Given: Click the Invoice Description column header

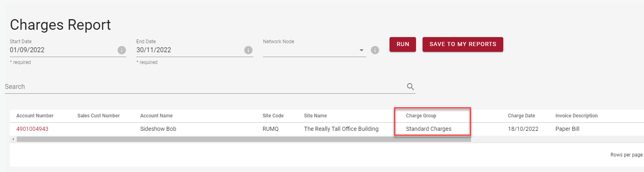Looking at the screenshot, I should coord(576,116).
